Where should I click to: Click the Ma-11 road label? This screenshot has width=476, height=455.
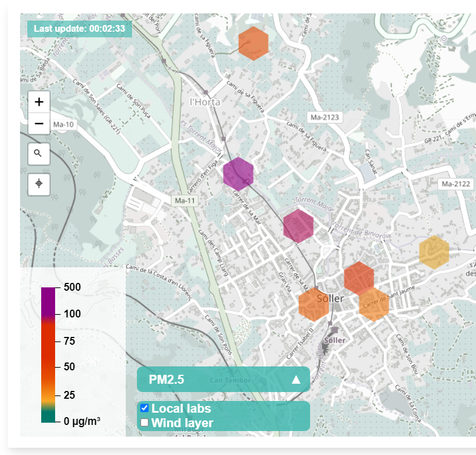click(185, 201)
